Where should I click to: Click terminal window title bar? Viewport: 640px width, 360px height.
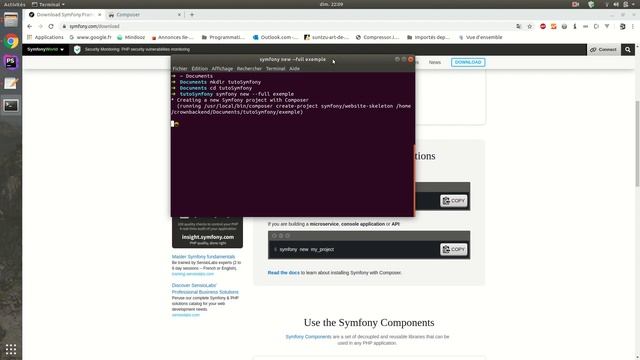(292, 59)
